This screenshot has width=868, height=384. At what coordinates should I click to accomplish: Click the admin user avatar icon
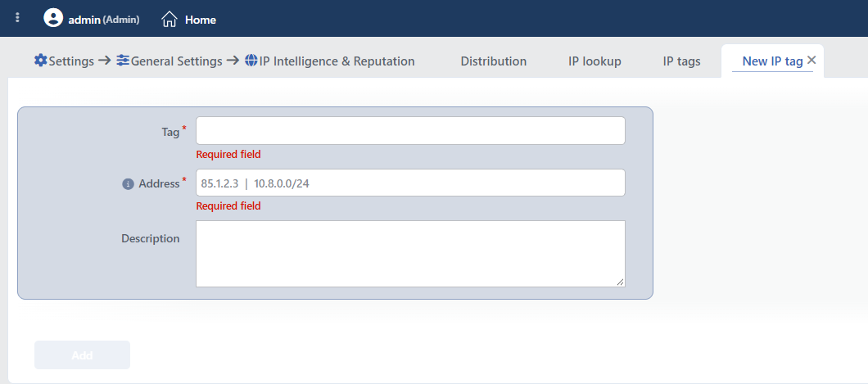click(53, 18)
